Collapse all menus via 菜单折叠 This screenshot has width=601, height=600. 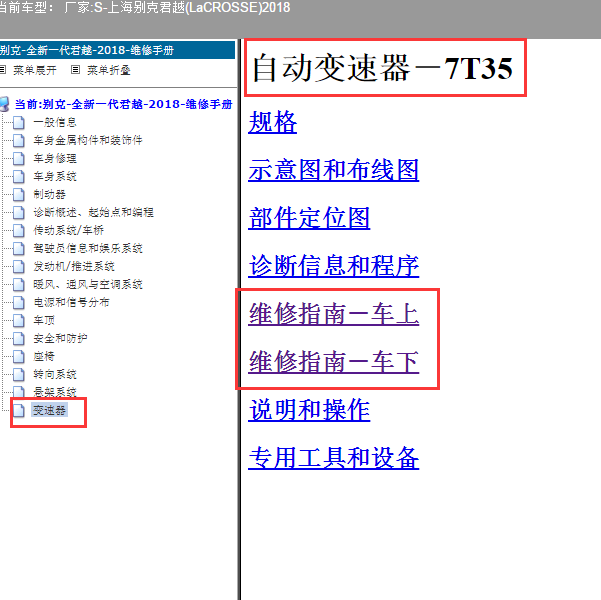(109, 70)
